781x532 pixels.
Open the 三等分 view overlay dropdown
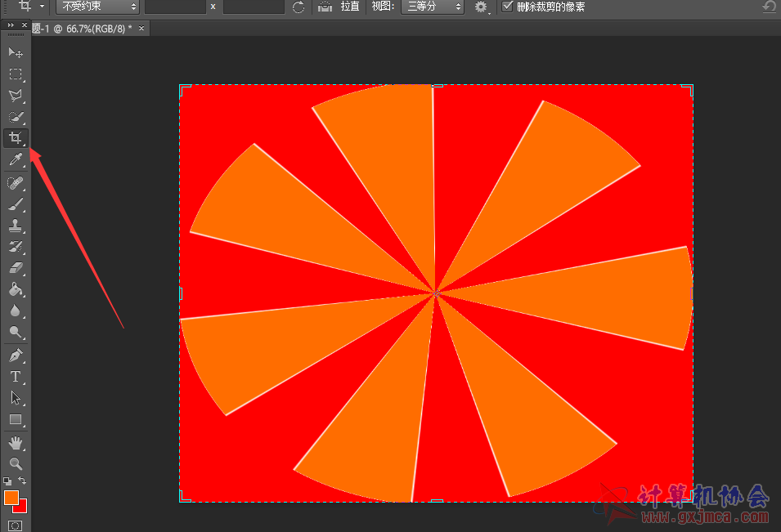click(433, 7)
